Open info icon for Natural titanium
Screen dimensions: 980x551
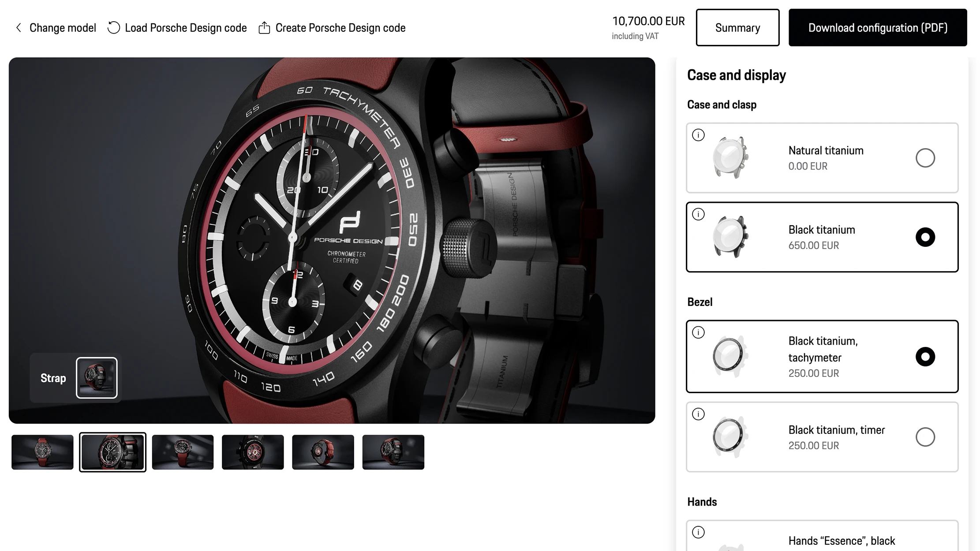click(698, 135)
